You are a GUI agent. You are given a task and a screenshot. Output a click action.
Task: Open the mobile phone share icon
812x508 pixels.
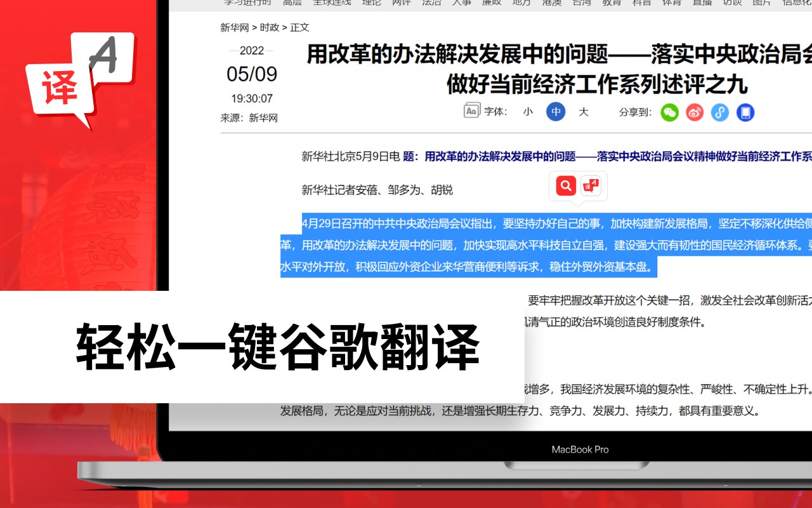[x=745, y=112]
